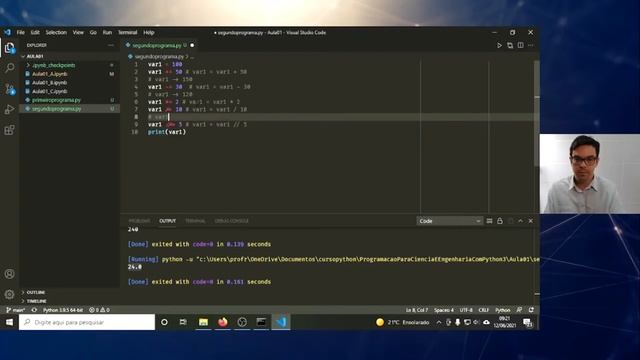Open the Run menu
Viewport: 640px width, 360px height.
(x=107, y=32)
